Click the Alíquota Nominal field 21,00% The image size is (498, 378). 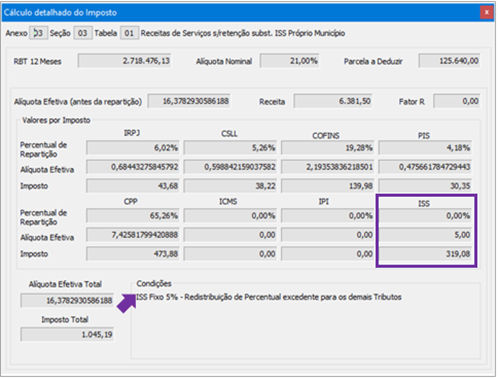click(289, 61)
